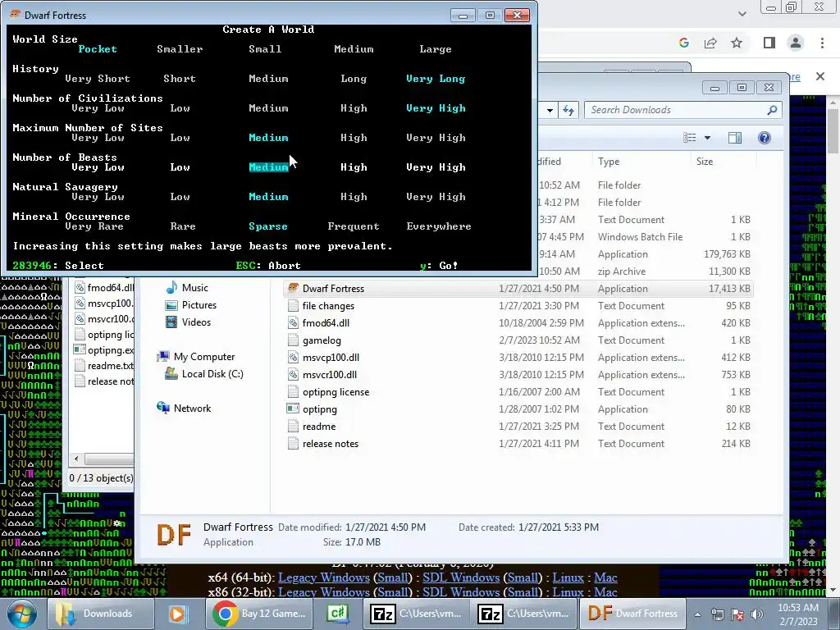Select the optipng application file
The image size is (840, 630).
point(518,409)
